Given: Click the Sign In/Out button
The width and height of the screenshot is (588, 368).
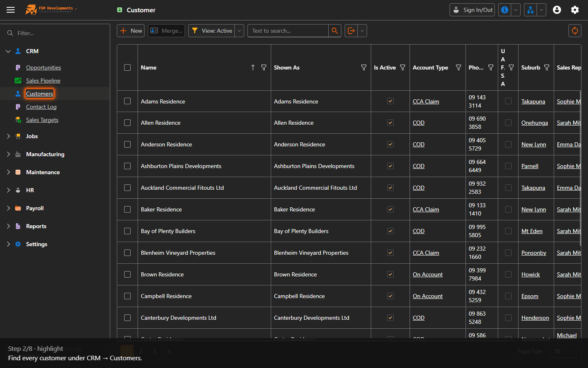Looking at the screenshot, I should pos(472,10).
